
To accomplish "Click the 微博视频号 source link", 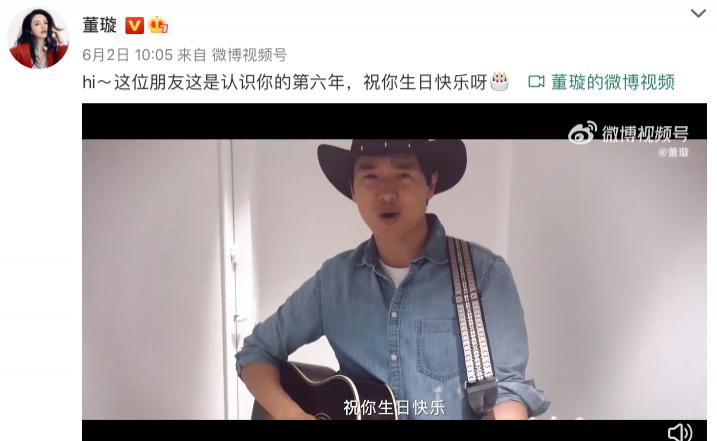I will click(249, 55).
